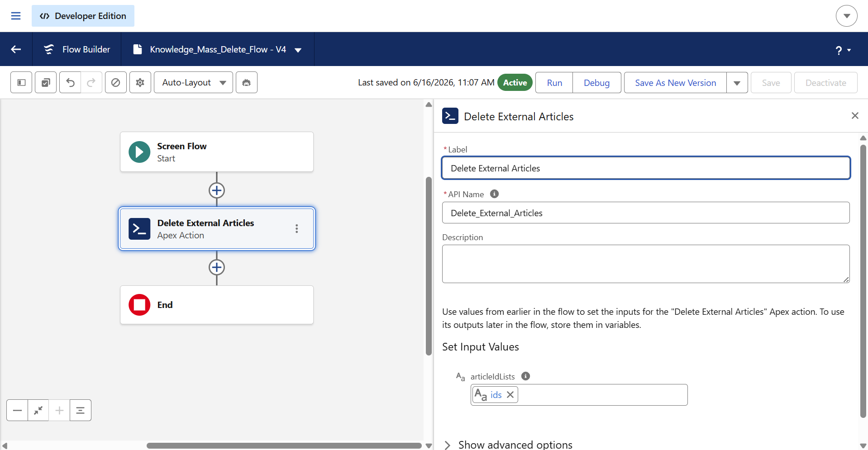Click the Save button
The width and height of the screenshot is (868, 450).
(x=771, y=83)
